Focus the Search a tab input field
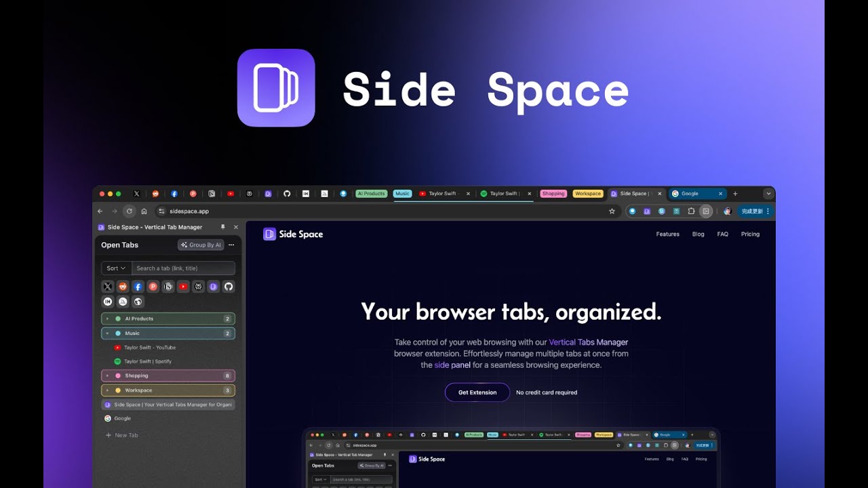This screenshot has width=868, height=488. 183,268
